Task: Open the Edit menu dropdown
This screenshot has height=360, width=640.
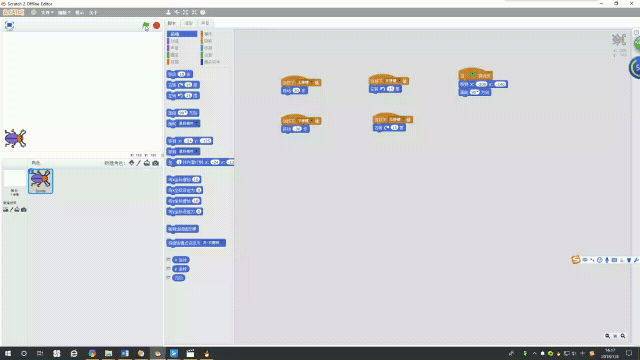Action: coord(64,13)
